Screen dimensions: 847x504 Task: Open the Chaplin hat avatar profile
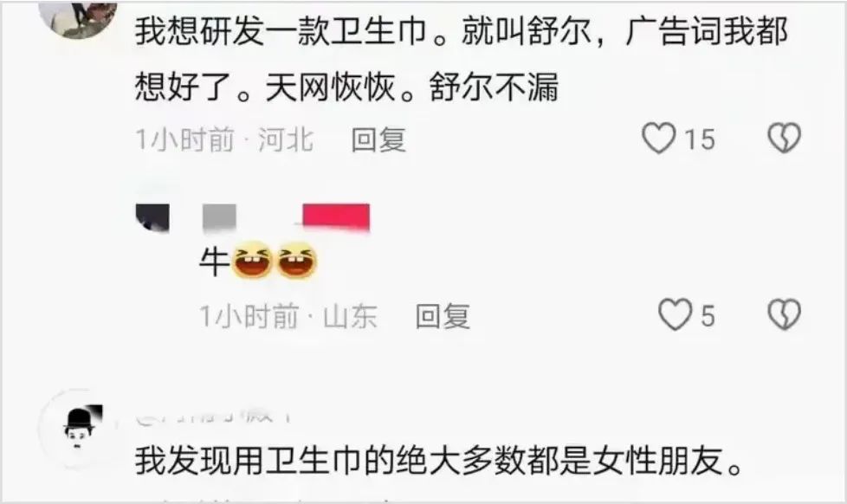click(x=79, y=430)
